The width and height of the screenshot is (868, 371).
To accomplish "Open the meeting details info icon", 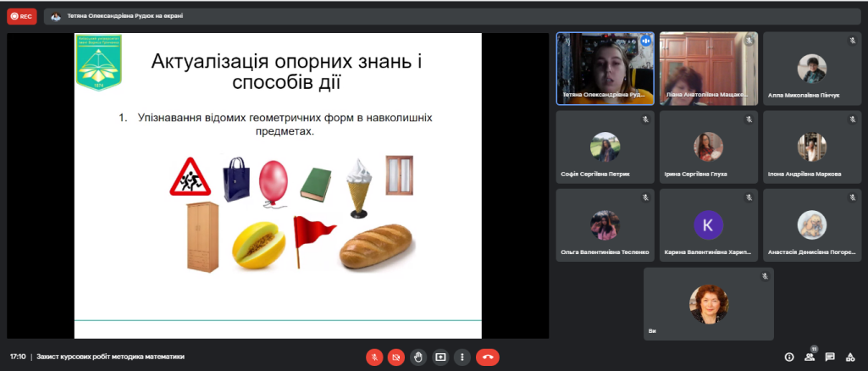I will pyautogui.click(x=789, y=357).
